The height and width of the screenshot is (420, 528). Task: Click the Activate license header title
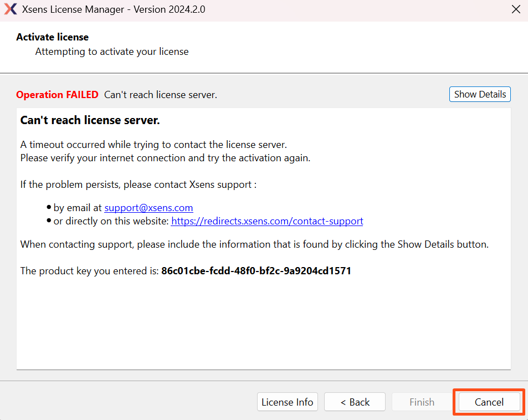pyautogui.click(x=52, y=37)
